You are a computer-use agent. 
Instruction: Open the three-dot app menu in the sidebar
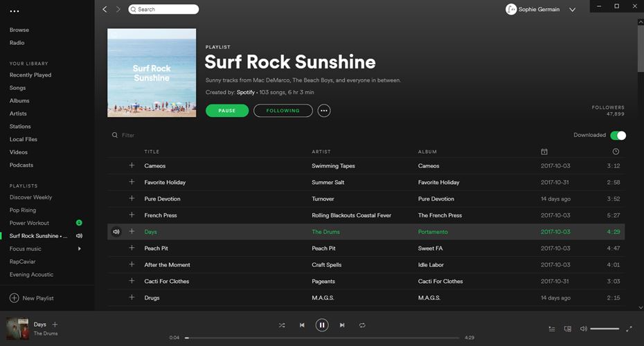coord(15,12)
